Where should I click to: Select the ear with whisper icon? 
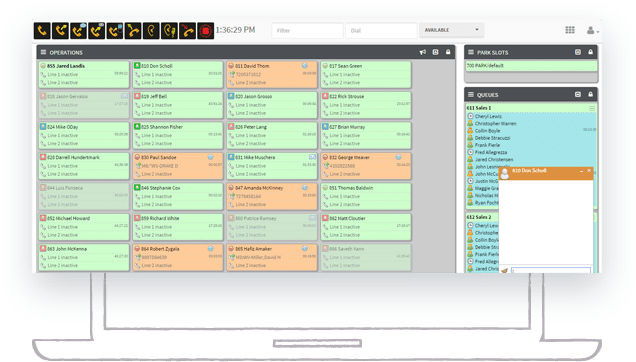(170, 30)
